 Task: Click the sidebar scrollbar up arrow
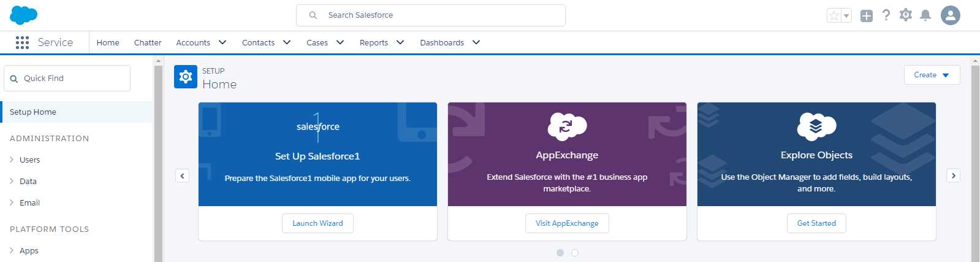(158, 61)
